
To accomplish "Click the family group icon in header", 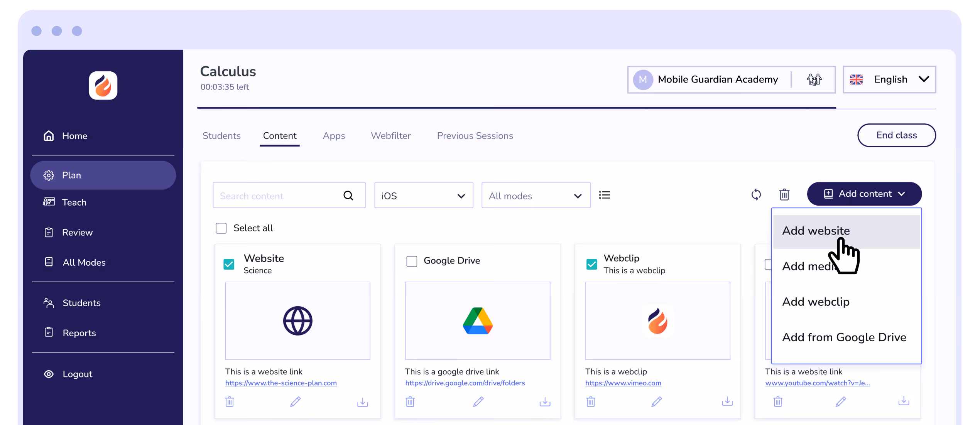I will coord(814,79).
